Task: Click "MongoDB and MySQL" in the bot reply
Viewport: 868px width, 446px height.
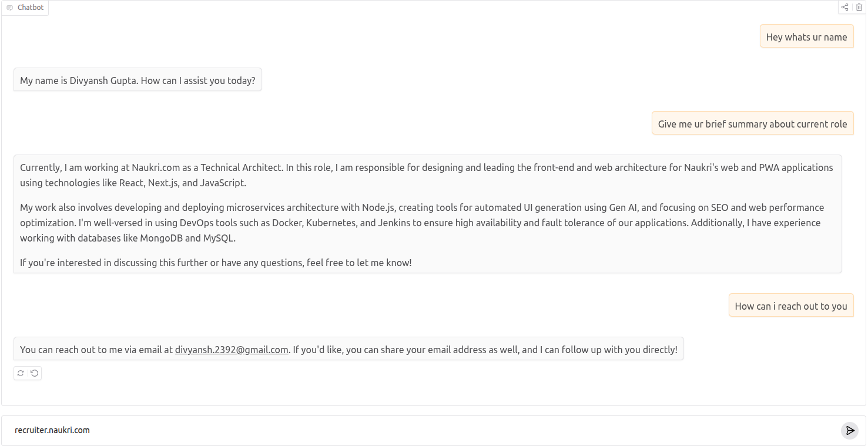Action: (x=187, y=238)
